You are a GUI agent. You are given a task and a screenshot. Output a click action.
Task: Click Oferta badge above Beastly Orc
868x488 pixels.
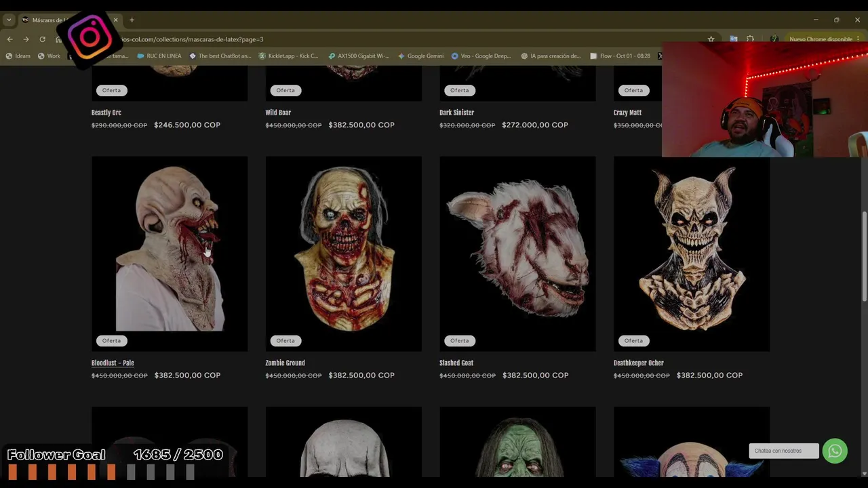(111, 90)
